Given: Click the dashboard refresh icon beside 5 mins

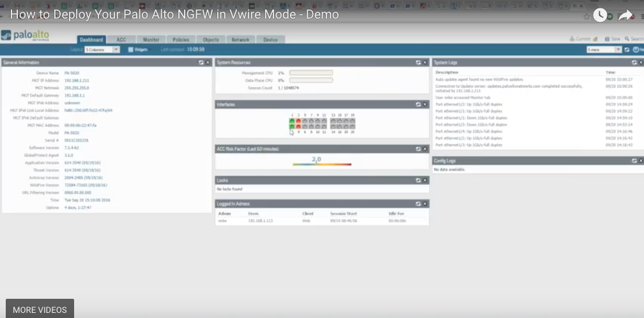Looking at the screenshot, I should pos(627,50).
